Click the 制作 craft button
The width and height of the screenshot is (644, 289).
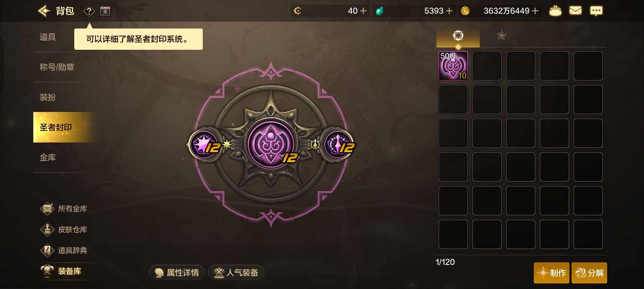point(552,273)
